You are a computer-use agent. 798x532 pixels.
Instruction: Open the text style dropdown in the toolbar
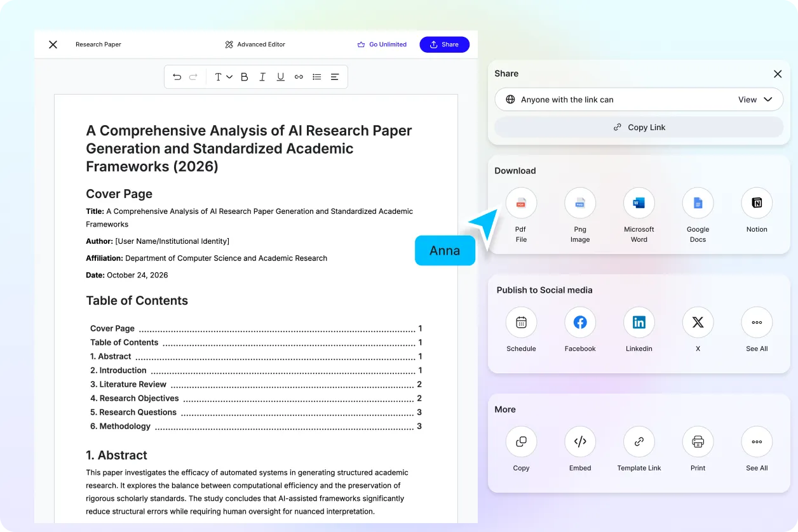[222, 76]
